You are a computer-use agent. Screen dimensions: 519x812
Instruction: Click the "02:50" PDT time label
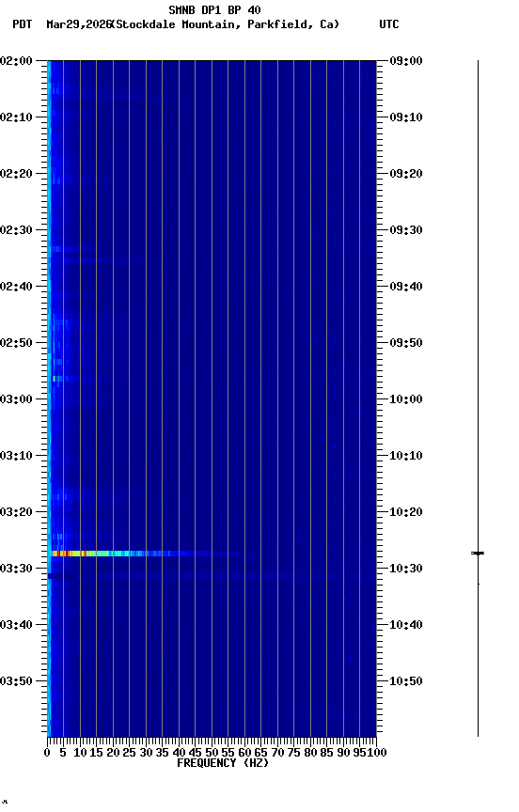tap(16, 343)
